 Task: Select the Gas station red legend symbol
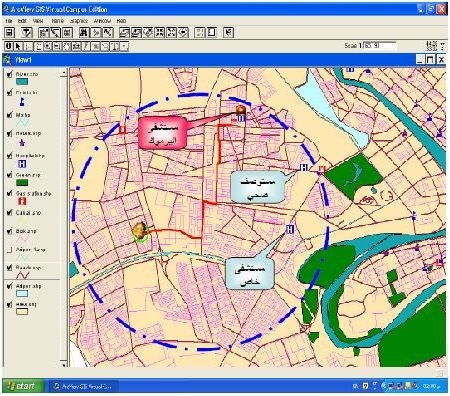tap(22, 201)
